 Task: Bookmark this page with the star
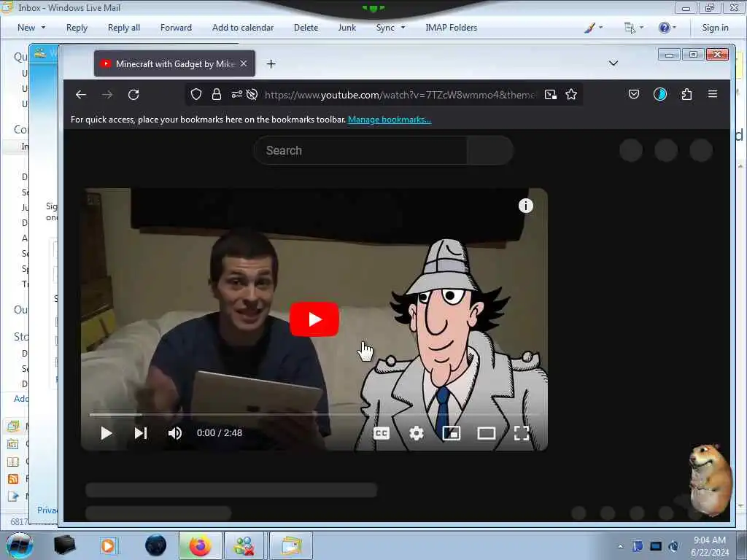(571, 94)
